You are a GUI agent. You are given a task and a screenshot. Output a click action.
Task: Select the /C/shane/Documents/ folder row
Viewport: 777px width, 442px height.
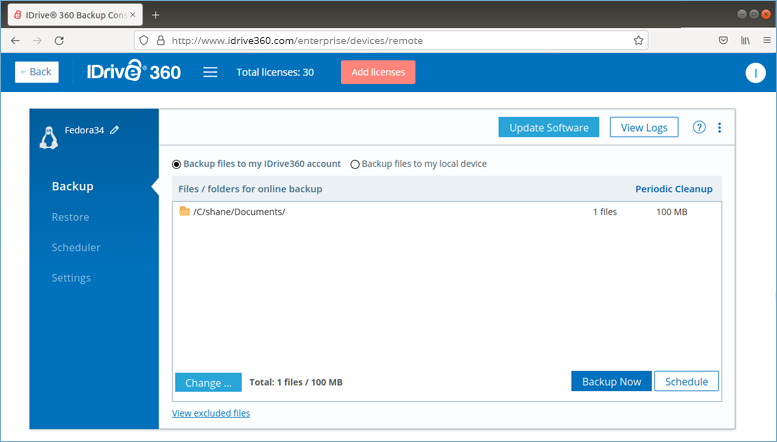pyautogui.click(x=447, y=212)
